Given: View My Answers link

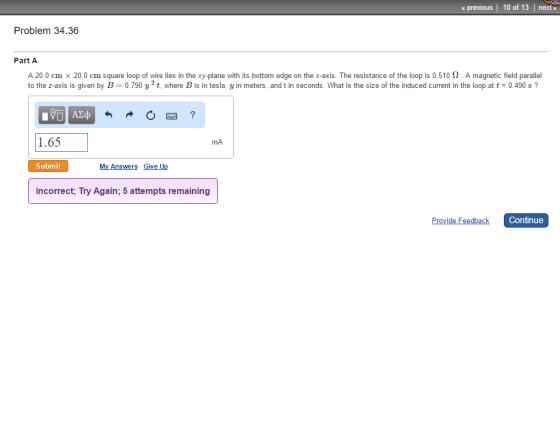Looking at the screenshot, I should point(119,166).
